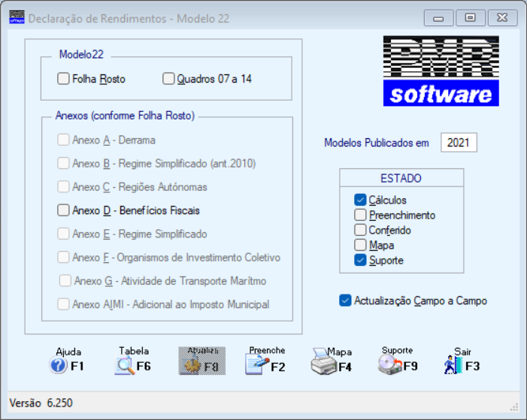Image resolution: width=527 pixels, height=420 pixels.
Task: Click the 2021 year input field
Action: [x=459, y=143]
